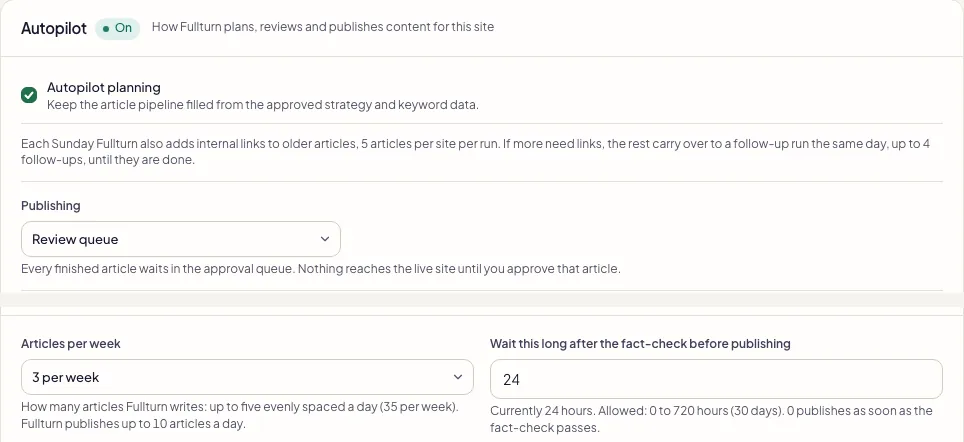This screenshot has width=964, height=442.
Task: Click the Publishing label
Action: pyautogui.click(x=50, y=206)
